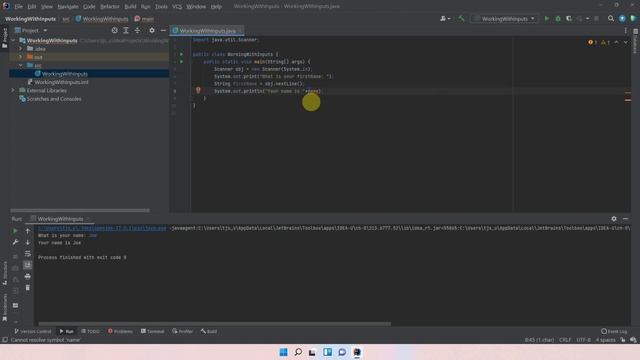Select Scratches and Consoles in project tree
Image resolution: width=640 pixels, height=360 pixels.
click(53, 99)
